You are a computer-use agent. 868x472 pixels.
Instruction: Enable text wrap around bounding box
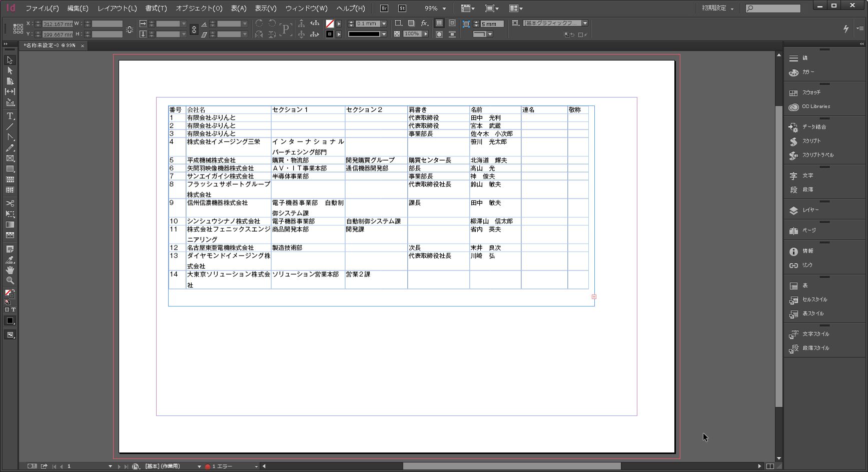[x=452, y=23]
